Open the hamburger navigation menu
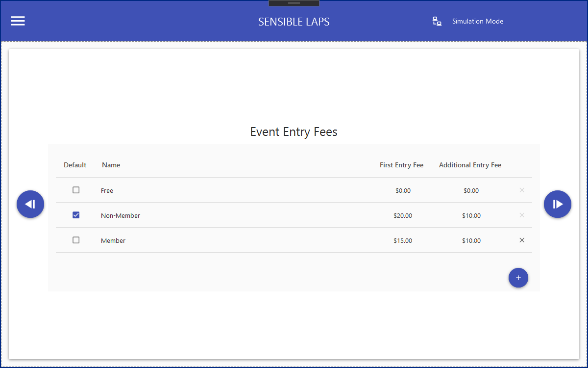Screen dimensions: 588x368 tap(18, 21)
